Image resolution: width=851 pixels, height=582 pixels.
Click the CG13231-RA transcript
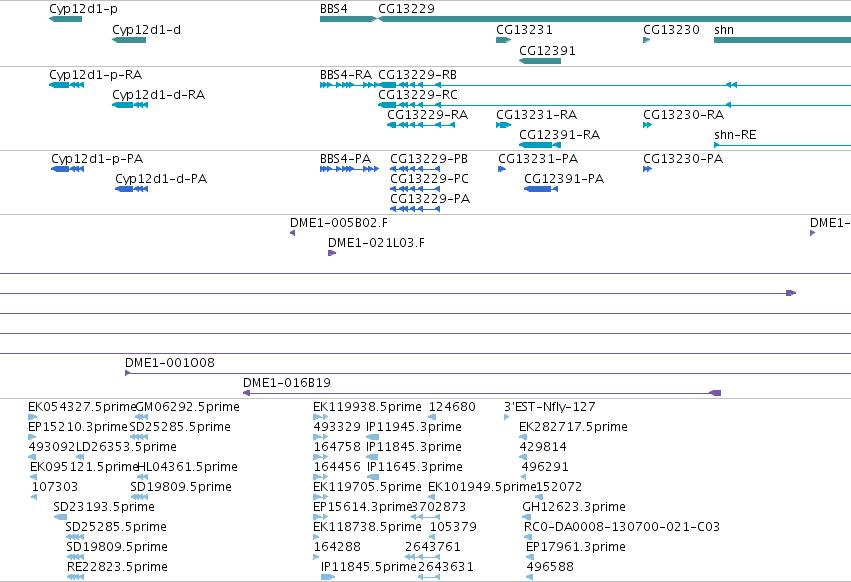[x=503, y=125]
